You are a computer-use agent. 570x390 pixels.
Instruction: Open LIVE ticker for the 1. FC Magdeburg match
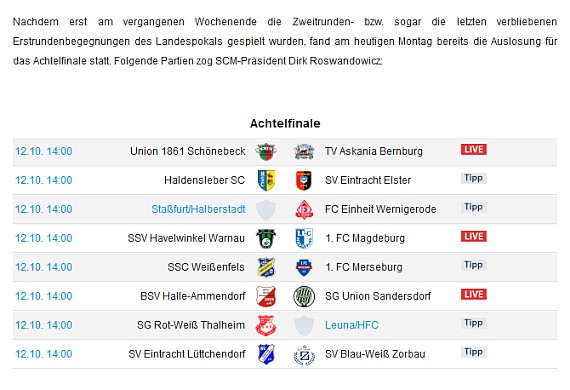474,236
